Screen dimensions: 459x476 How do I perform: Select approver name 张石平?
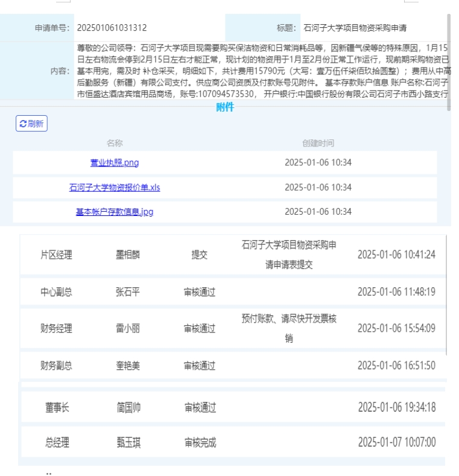point(129,293)
